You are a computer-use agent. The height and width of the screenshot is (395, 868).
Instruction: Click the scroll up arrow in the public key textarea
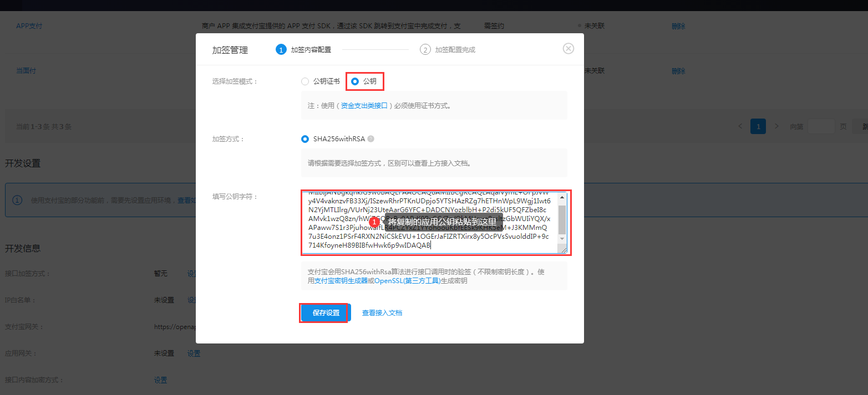pyautogui.click(x=562, y=197)
